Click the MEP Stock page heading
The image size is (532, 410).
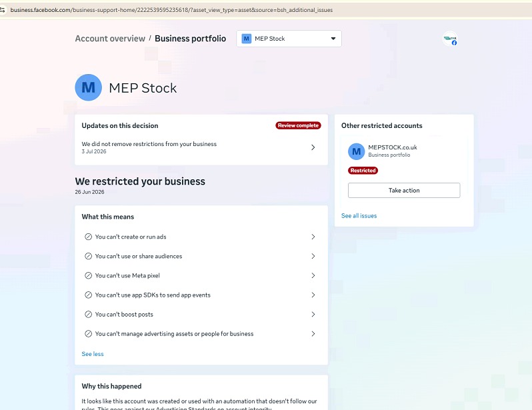tap(143, 88)
